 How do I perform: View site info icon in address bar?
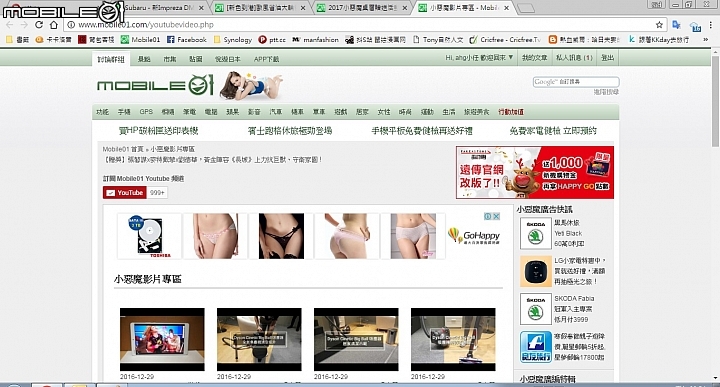pos(71,25)
